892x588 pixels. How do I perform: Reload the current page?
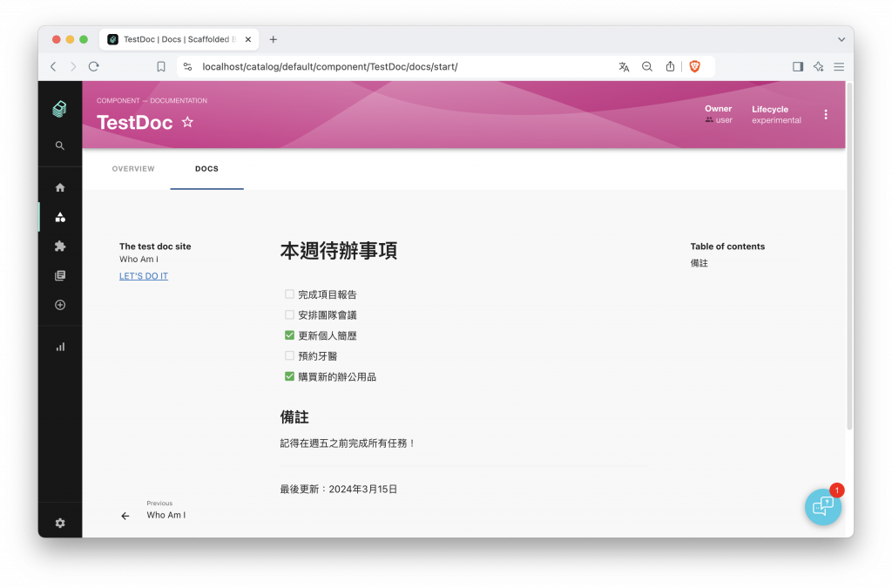94,66
